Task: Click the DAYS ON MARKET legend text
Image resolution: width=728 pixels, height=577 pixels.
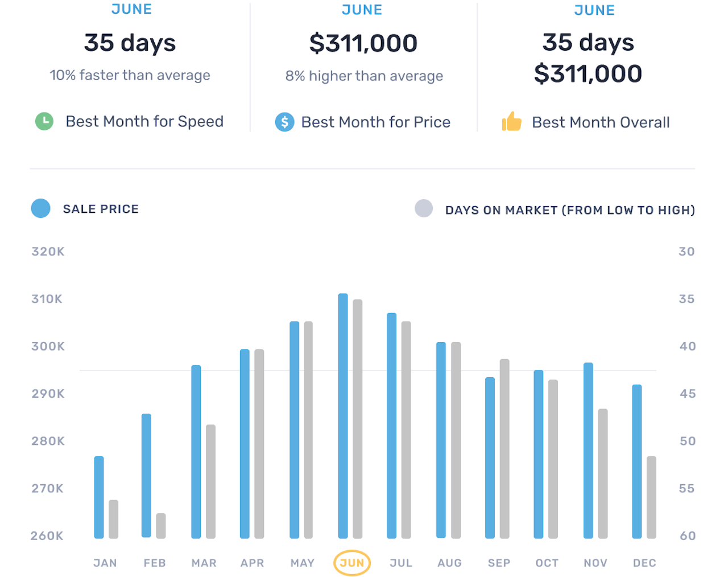Action: pyautogui.click(x=570, y=210)
